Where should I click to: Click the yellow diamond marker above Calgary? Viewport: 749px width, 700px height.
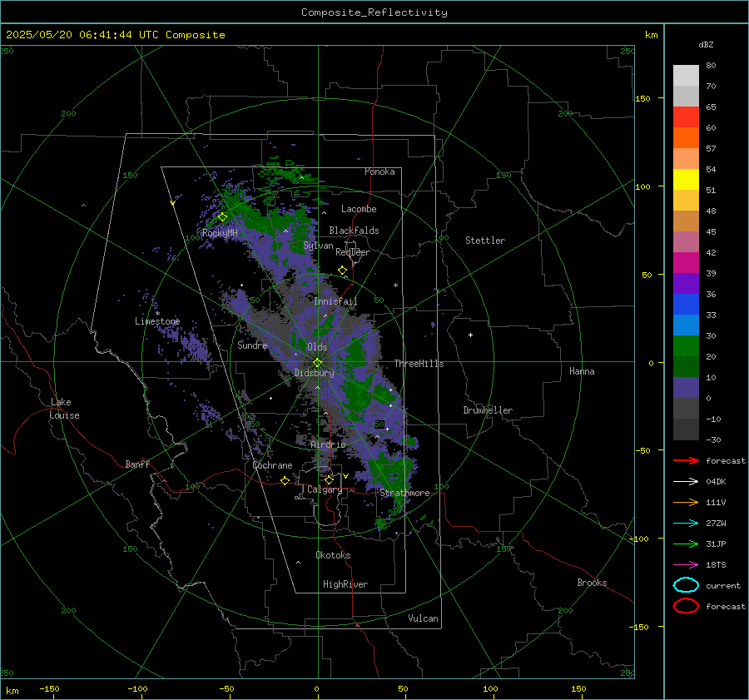329,479
